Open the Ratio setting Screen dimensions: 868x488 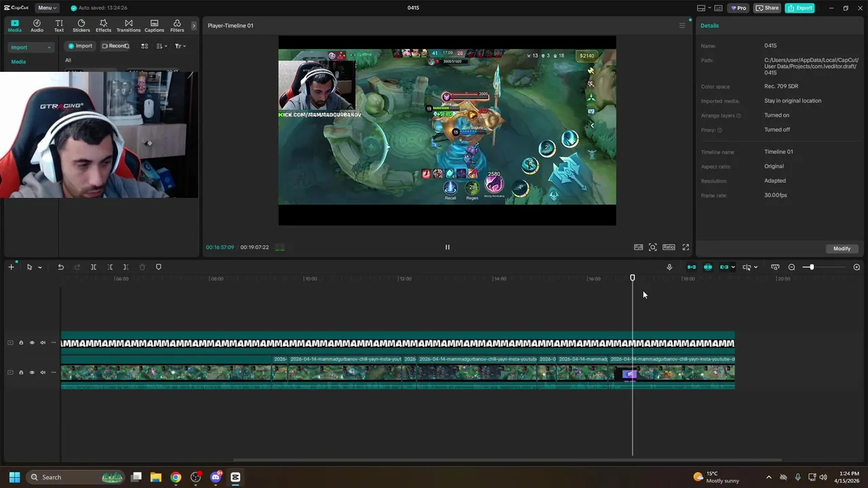point(669,247)
